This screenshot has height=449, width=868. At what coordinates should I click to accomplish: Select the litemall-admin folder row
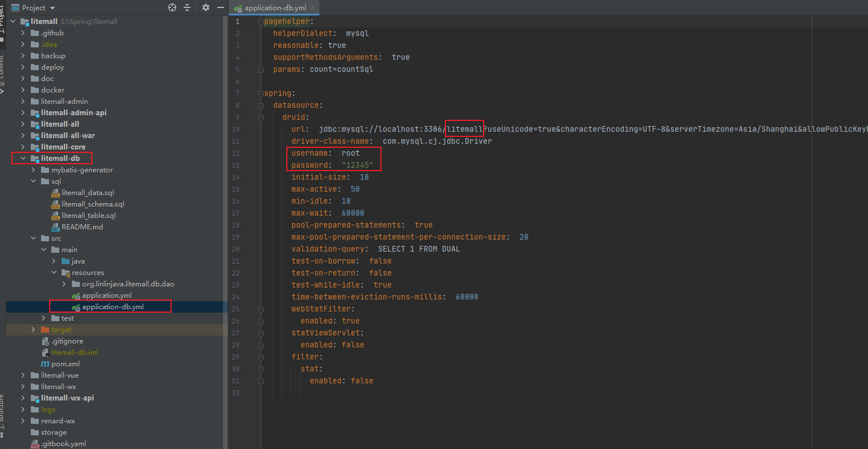click(x=117, y=102)
